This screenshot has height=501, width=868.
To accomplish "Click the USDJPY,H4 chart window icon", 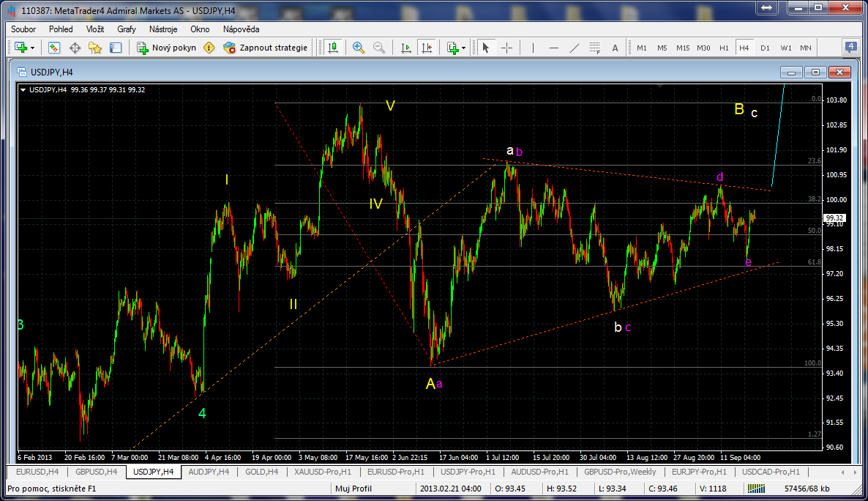I will (x=21, y=72).
